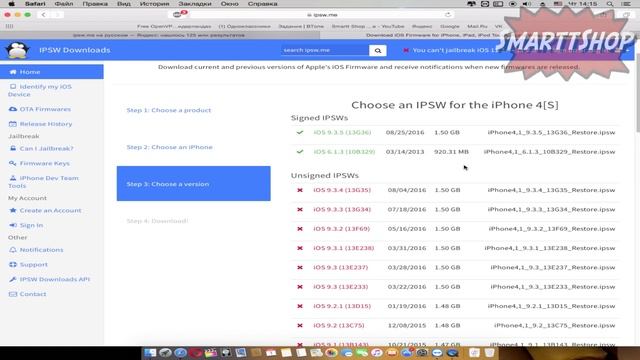Viewport: 640px width, 360px height.
Task: Select iOS 9.3 (13E237) firmware
Action: [340, 267]
